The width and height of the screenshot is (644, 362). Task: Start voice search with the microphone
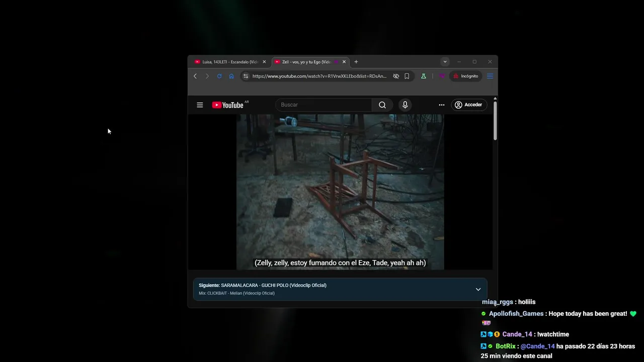405,105
